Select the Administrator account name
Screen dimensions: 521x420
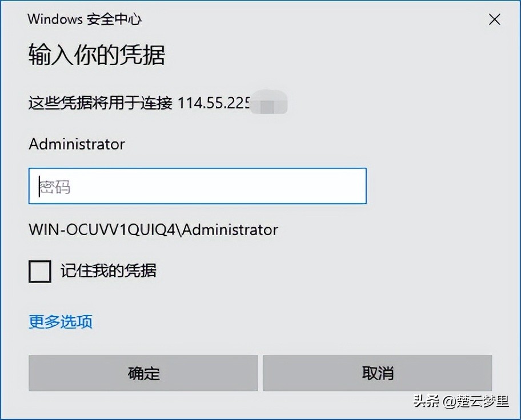point(76,144)
